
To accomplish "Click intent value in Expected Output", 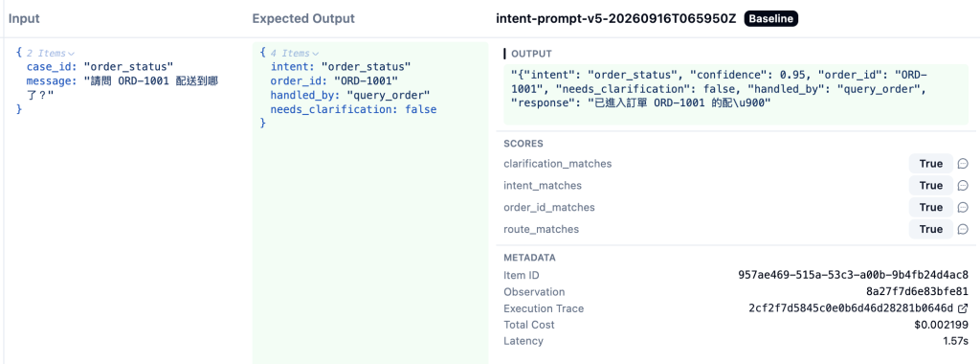I will 367,67.
